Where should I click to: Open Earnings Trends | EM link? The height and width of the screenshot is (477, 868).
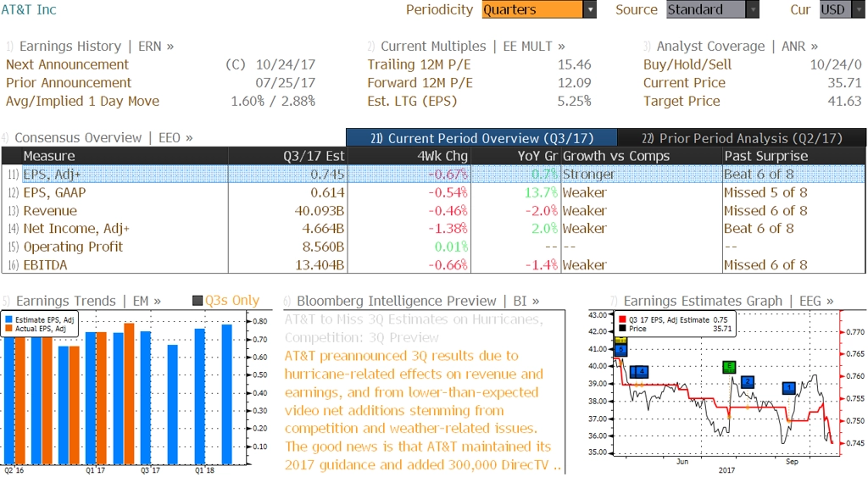pyautogui.click(x=88, y=301)
